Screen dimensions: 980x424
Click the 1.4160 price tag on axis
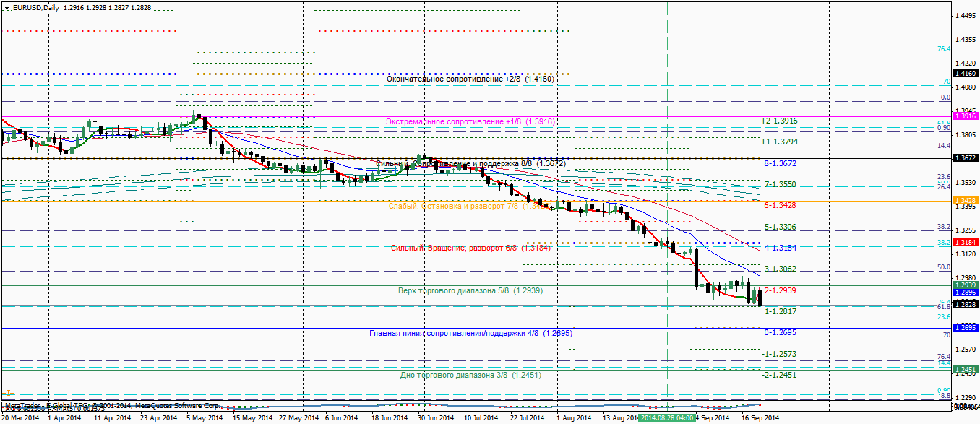966,74
